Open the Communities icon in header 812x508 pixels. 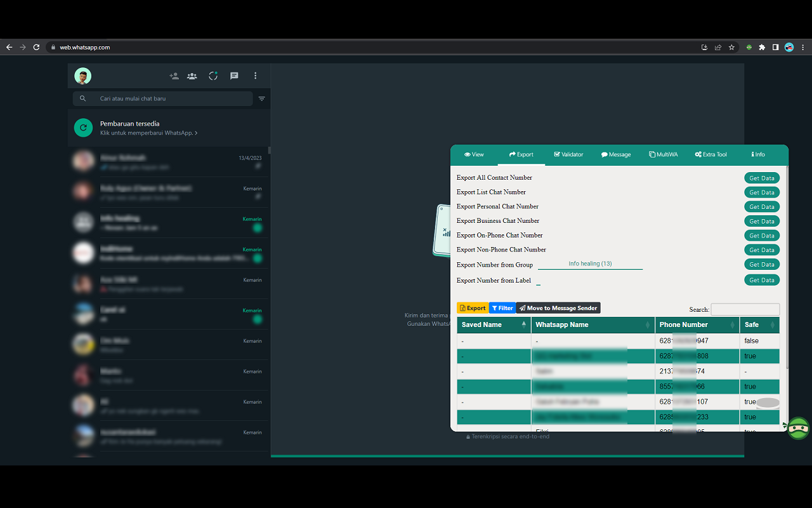[x=192, y=76]
